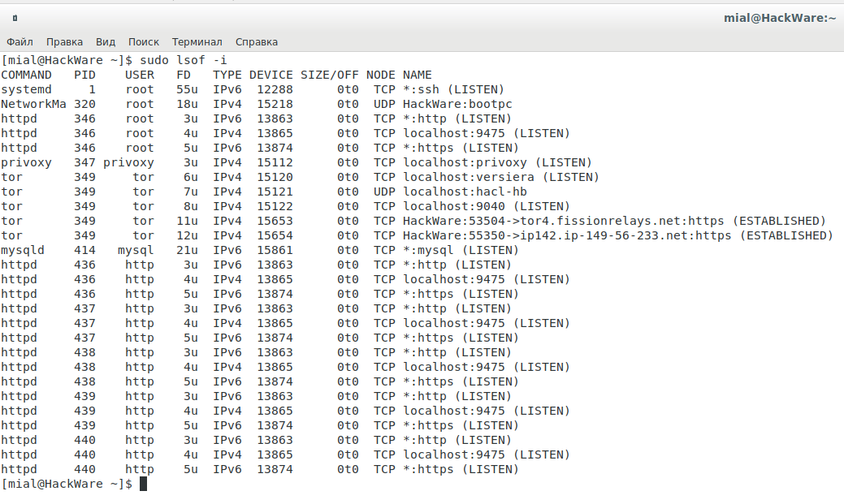Click the COMMAND column header text
Image resolution: width=844 pixels, height=504 pixels.
tap(26, 75)
